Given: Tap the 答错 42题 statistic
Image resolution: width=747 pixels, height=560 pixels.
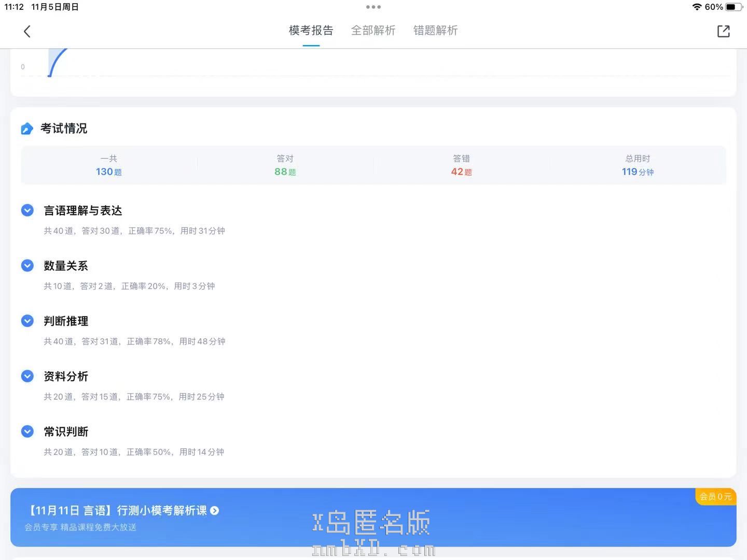Looking at the screenshot, I should point(461,165).
